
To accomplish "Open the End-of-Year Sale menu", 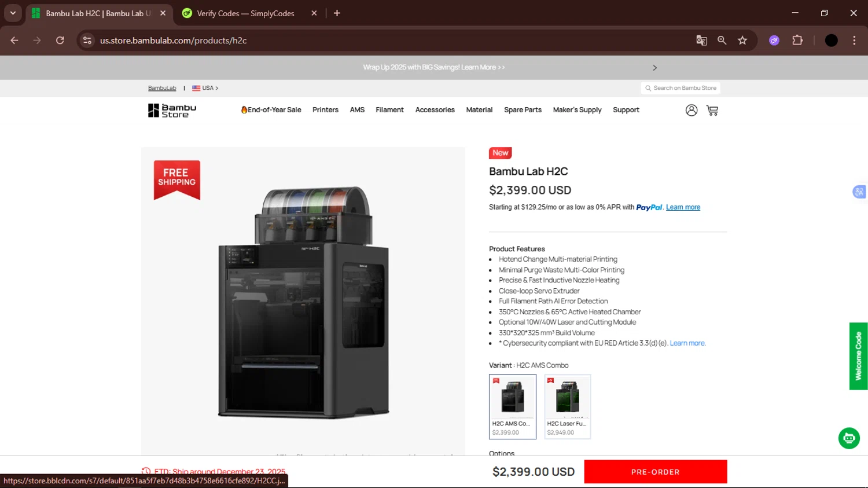I will click(271, 110).
